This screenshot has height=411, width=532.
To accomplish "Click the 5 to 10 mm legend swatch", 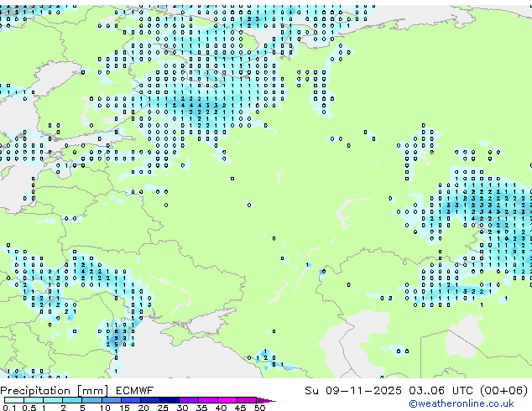I will point(92,400).
